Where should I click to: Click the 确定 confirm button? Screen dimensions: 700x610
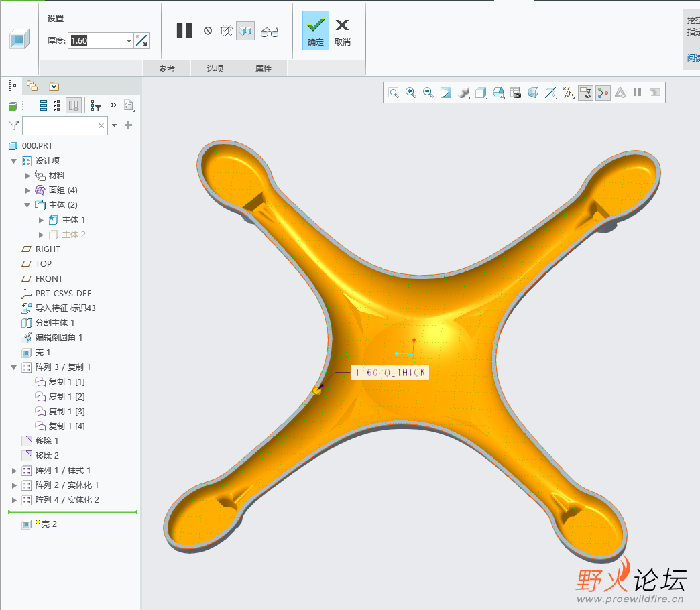(315, 31)
